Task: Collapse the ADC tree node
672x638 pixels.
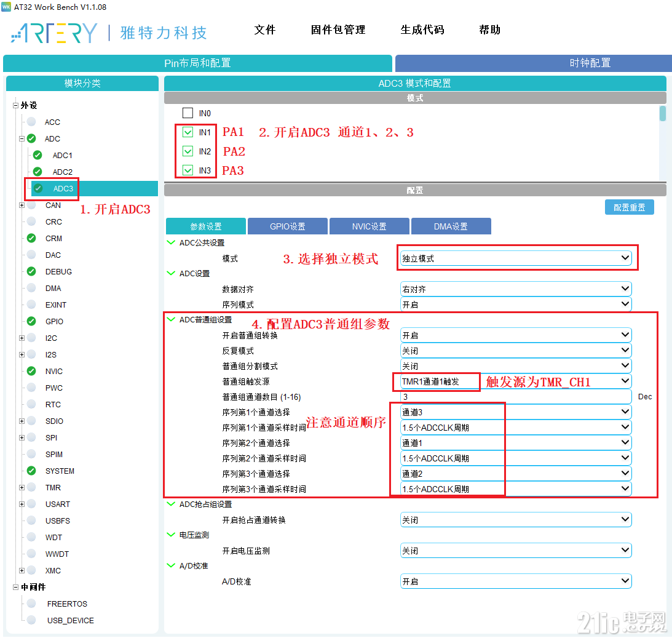Action: 22,138
